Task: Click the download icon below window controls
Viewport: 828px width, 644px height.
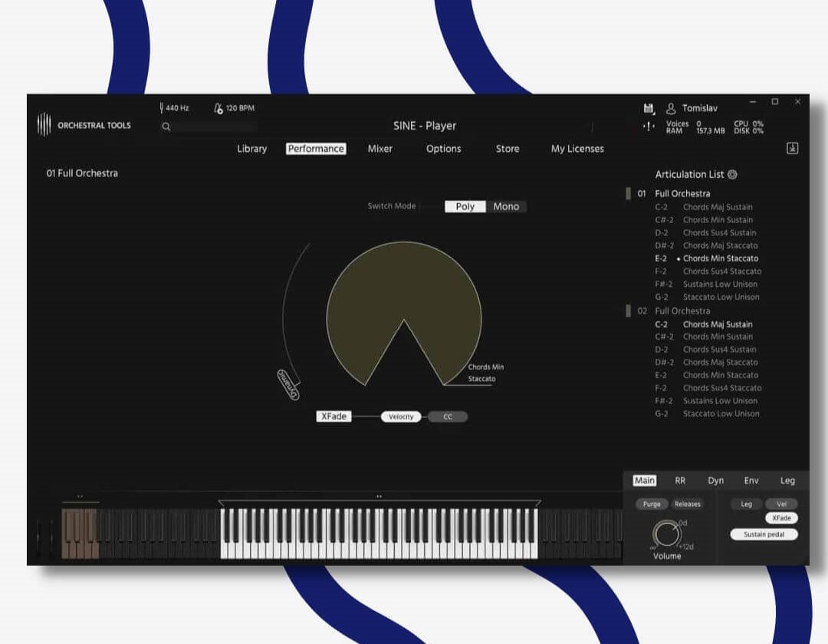Action: (x=793, y=149)
